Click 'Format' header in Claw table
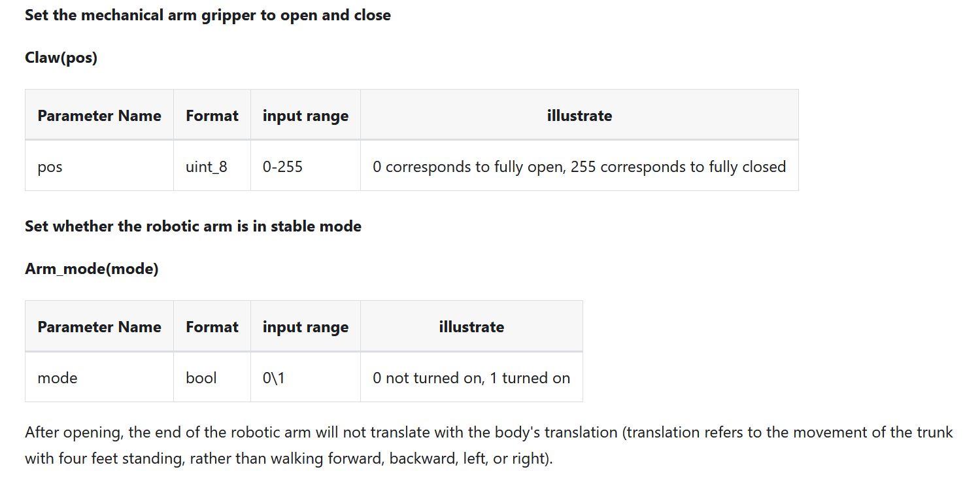Screen dimensions: 980x480 click(x=212, y=116)
